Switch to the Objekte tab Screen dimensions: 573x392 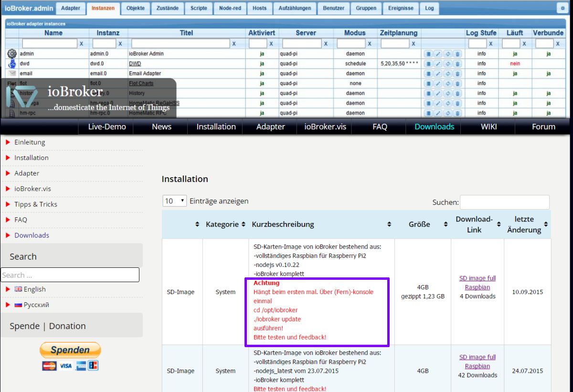click(x=136, y=8)
